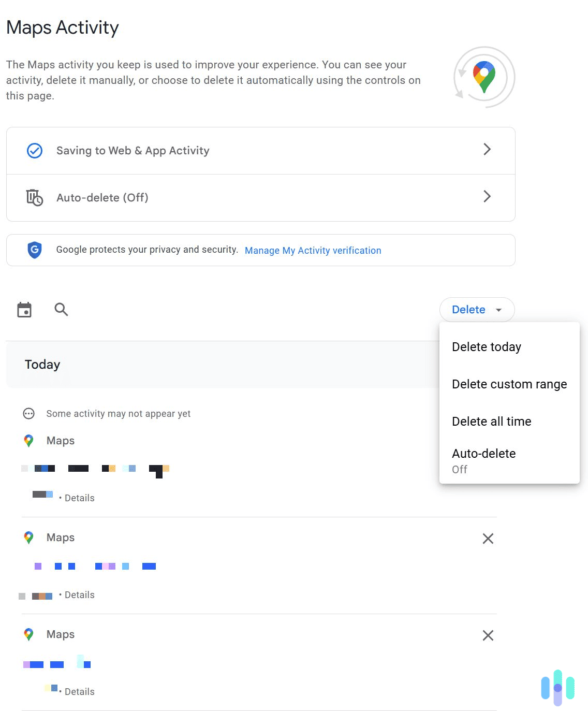Click the Maps Activity logo illustration
Screen dimensions: 588x711
pos(484,77)
